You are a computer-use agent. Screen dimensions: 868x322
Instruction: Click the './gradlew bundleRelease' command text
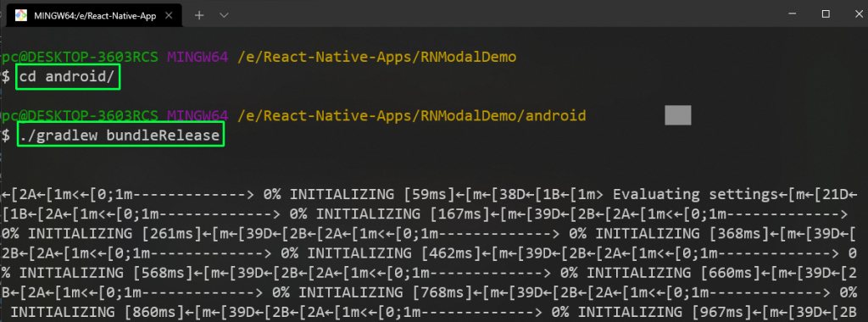(x=120, y=135)
